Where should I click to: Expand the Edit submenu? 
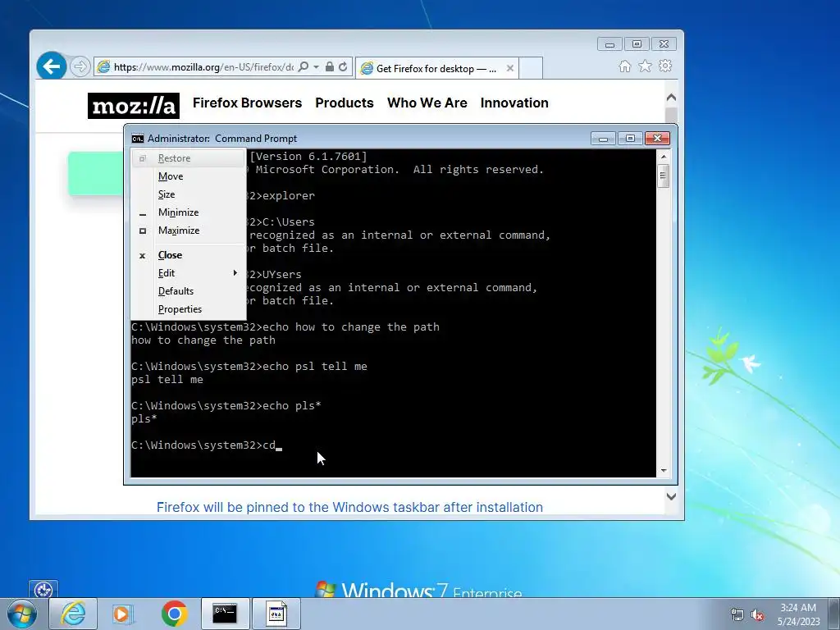188,273
